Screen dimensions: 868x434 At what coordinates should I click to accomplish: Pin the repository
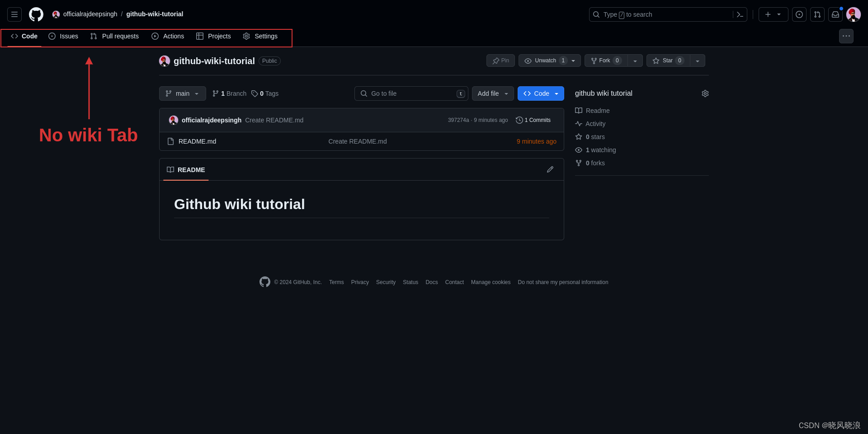pos(500,61)
